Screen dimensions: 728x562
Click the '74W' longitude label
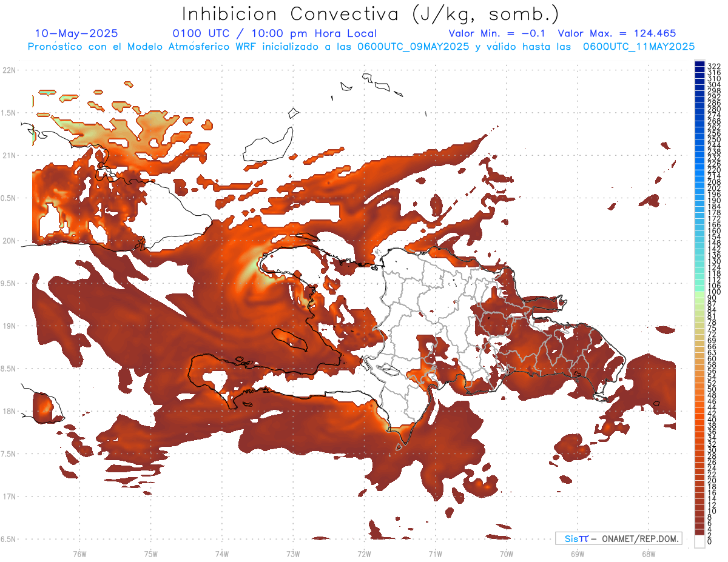(x=222, y=554)
